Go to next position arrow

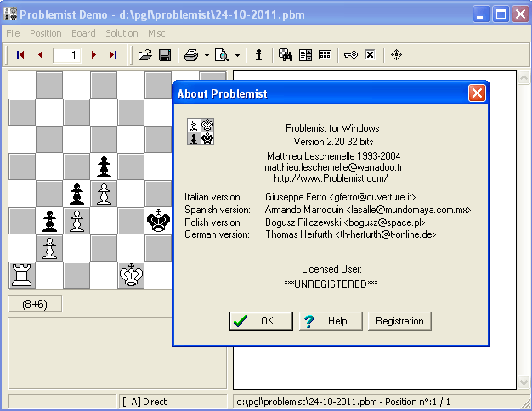pyautogui.click(x=93, y=54)
